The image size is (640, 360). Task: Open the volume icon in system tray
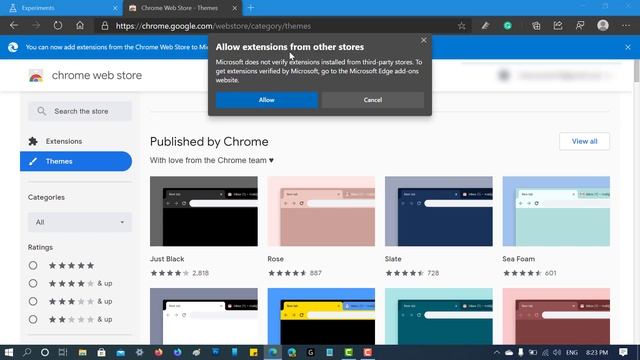[557, 352]
